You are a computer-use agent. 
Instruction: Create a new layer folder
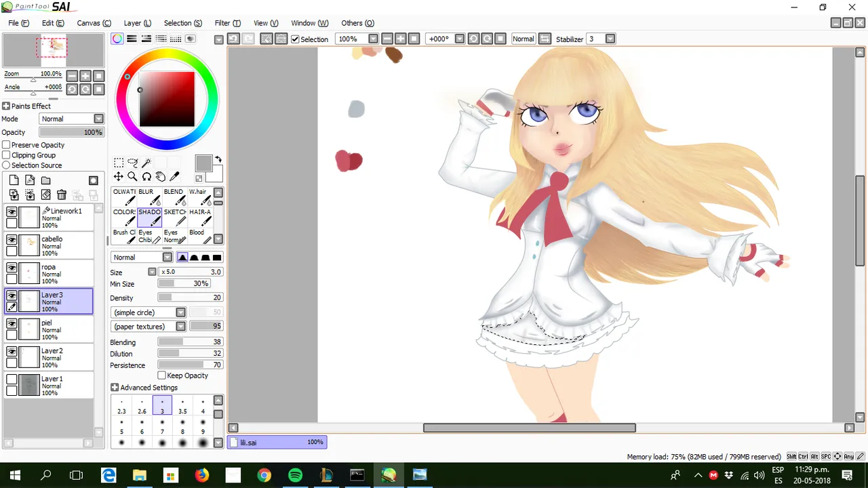(x=46, y=180)
